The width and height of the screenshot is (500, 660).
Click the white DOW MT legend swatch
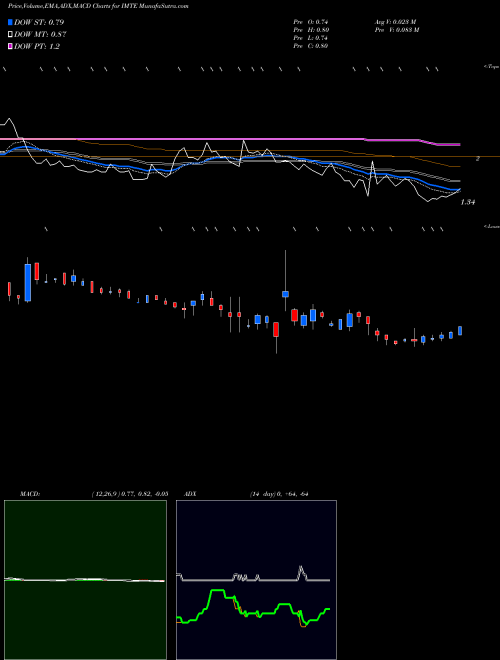pyautogui.click(x=10, y=35)
